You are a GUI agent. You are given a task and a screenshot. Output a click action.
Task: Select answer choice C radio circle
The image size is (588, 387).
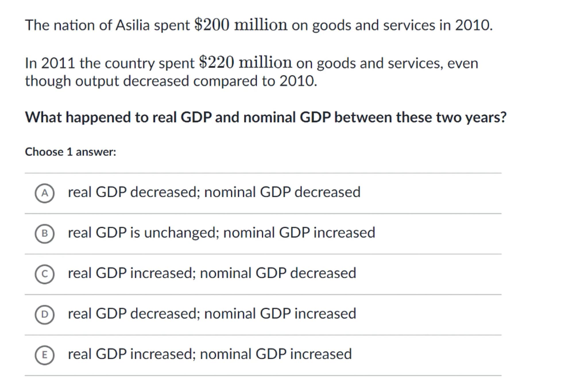45,274
